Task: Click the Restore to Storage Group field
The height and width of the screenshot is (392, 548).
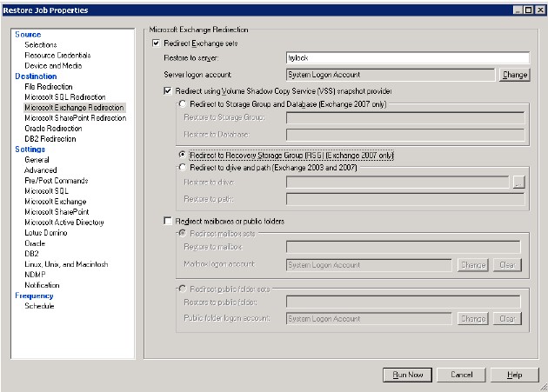Action: click(x=405, y=117)
